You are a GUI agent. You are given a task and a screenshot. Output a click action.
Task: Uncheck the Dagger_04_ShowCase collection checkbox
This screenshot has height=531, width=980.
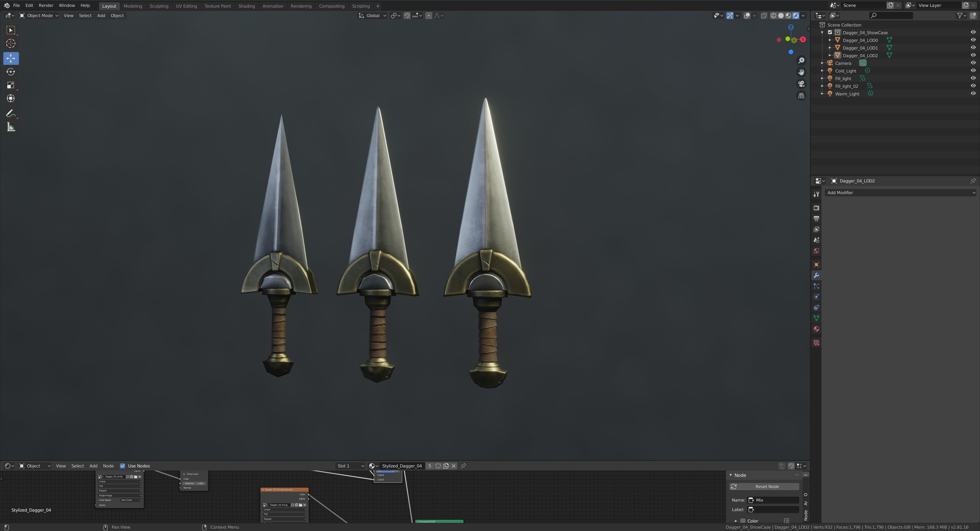(830, 32)
